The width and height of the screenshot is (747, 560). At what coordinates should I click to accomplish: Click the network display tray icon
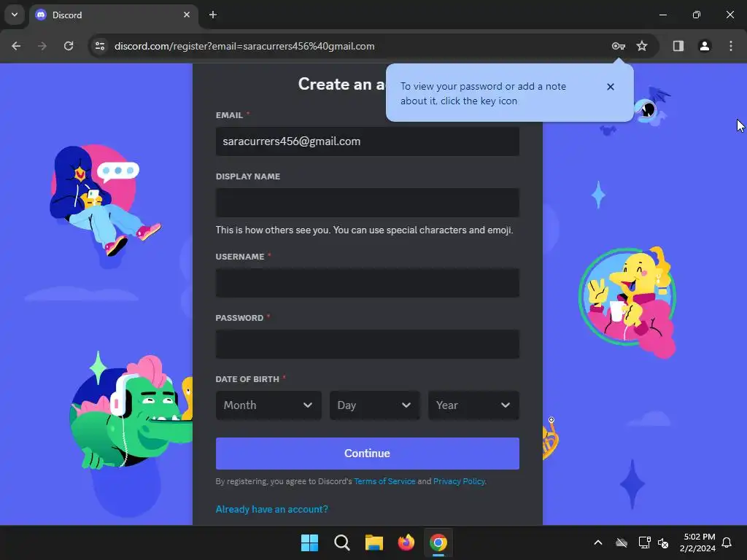click(645, 542)
